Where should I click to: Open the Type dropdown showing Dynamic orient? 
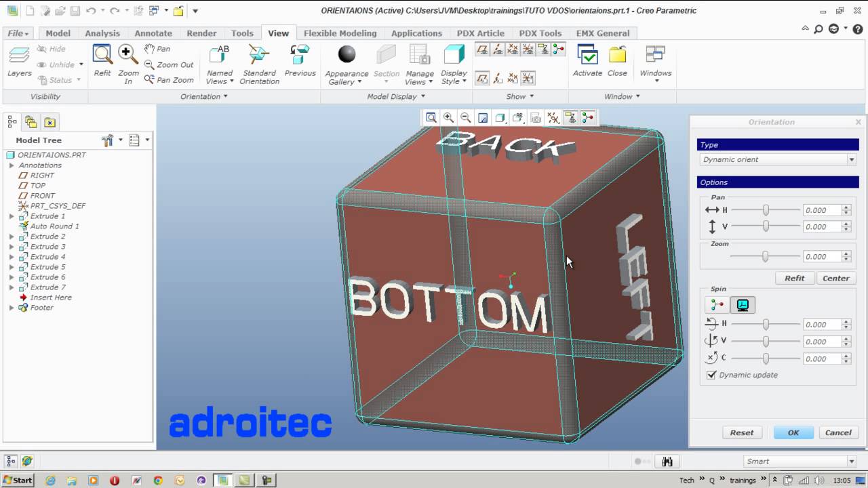click(x=778, y=159)
